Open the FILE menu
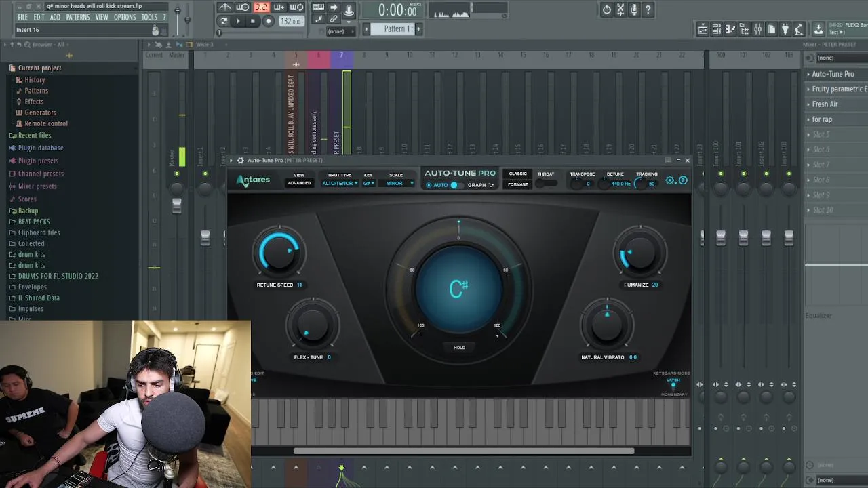Image resolution: width=868 pixels, height=488 pixels. [22, 17]
